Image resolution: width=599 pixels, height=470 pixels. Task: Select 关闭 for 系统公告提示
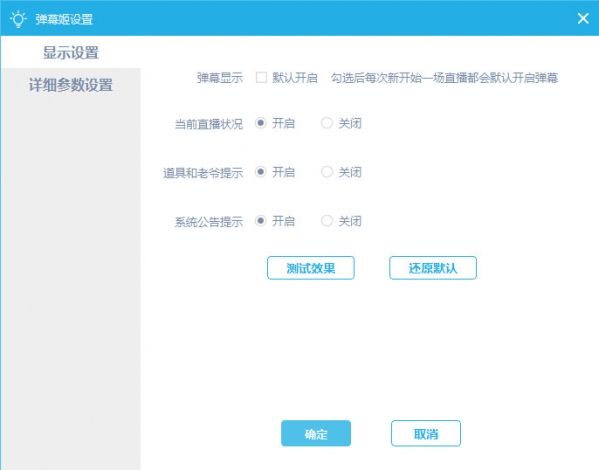coord(327,221)
